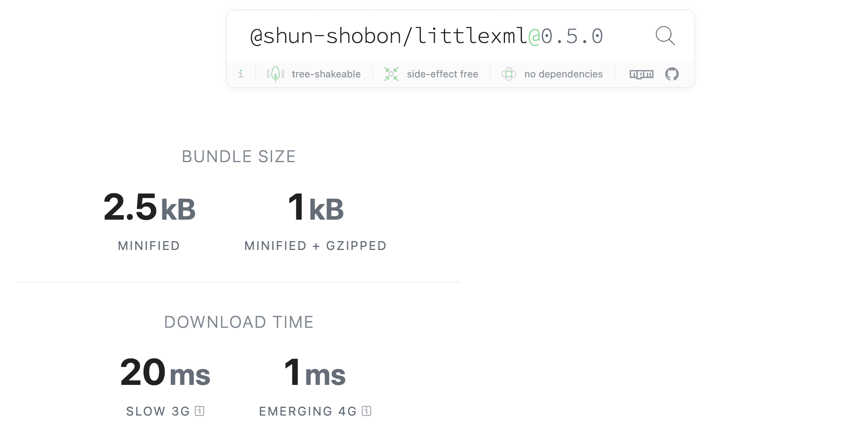
Task: Click the side-effect free icon
Action: (x=391, y=73)
